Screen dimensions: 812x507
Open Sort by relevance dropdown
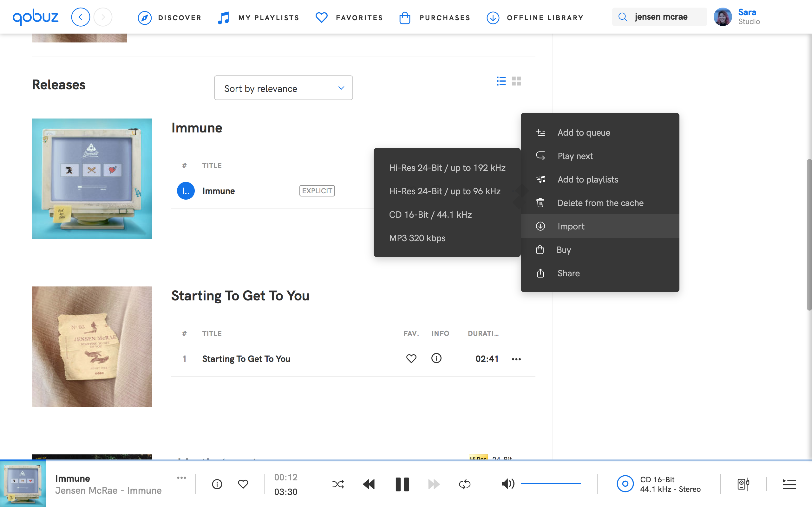283,87
